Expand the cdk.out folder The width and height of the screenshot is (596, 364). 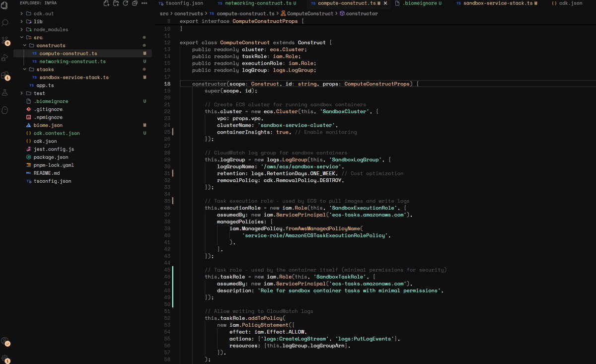click(82, 13)
